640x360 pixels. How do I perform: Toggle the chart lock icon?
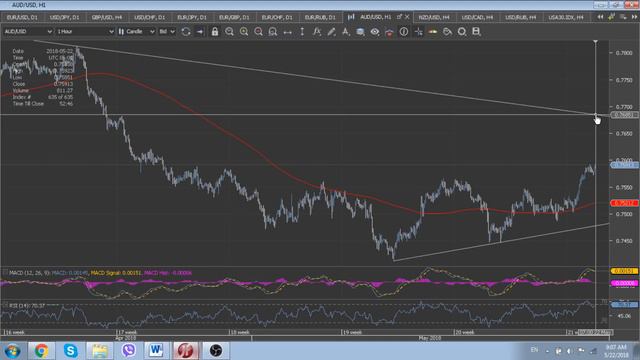[x=215, y=31]
